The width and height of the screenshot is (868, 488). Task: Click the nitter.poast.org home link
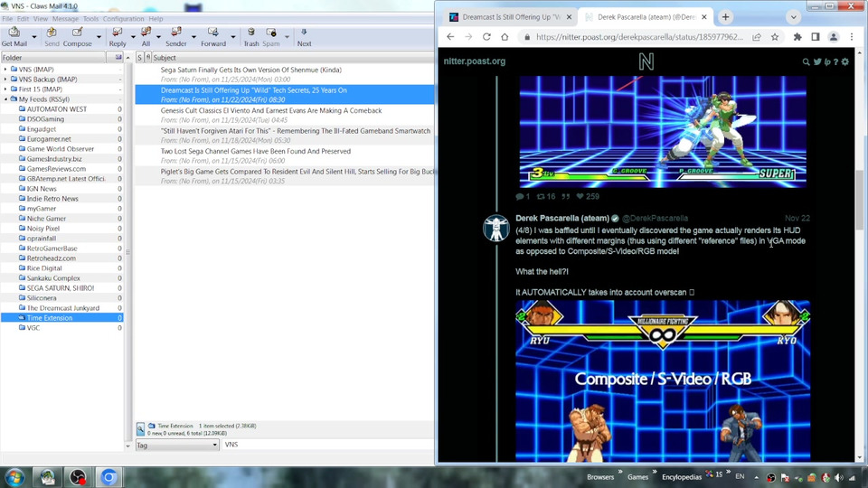click(x=475, y=61)
